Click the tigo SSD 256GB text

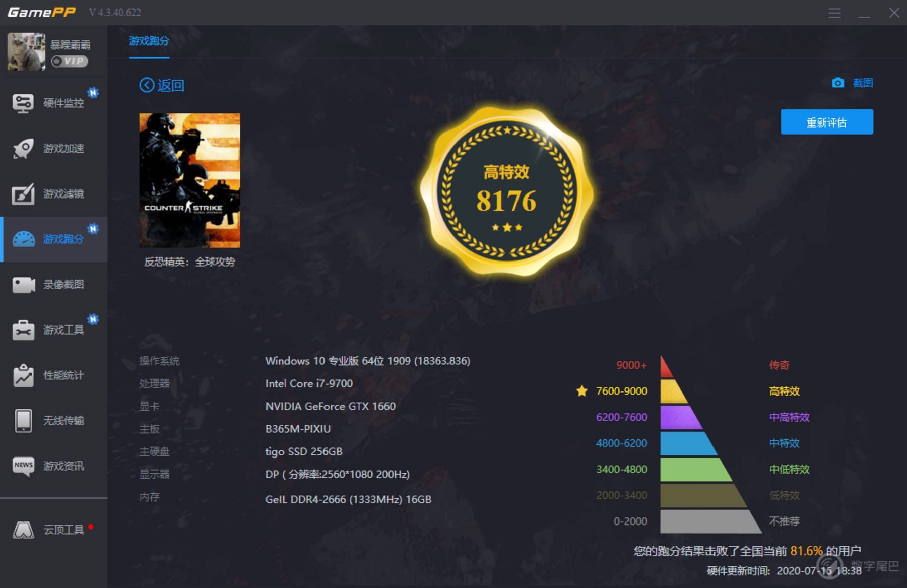pyautogui.click(x=304, y=451)
